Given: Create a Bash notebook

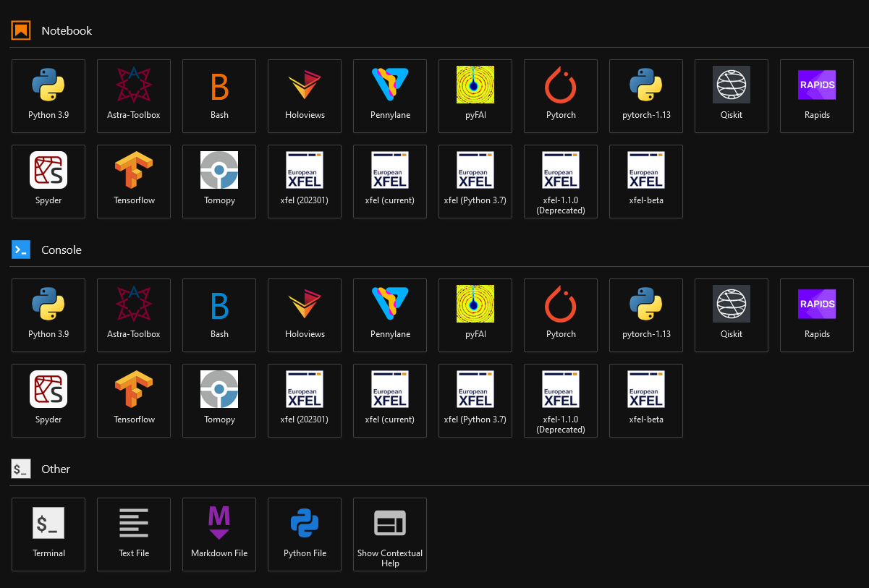Looking at the screenshot, I should point(219,95).
